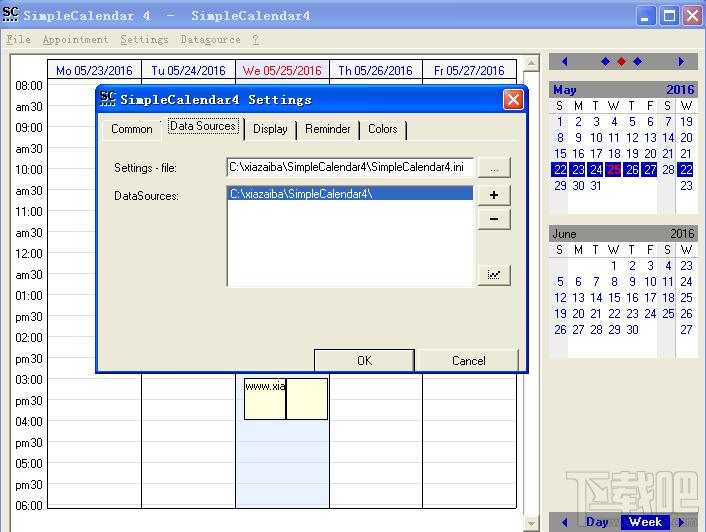Click the scroll up arrow of calendar
This screenshot has height=532, width=706.
click(531, 63)
